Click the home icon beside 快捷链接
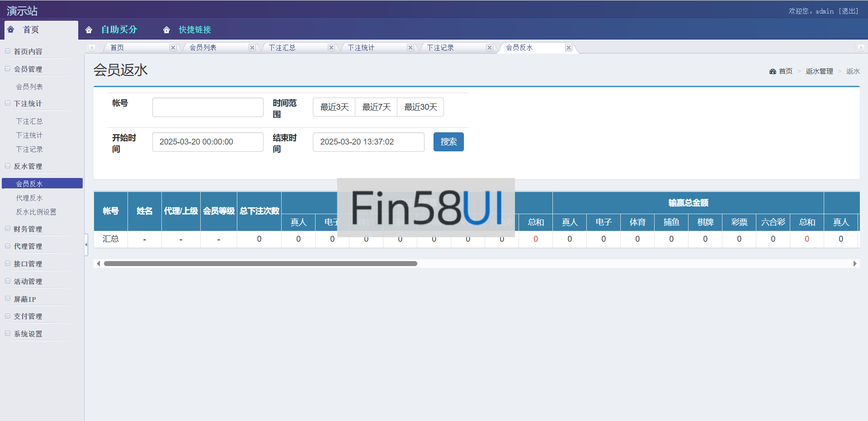Image resolution: width=868 pixels, height=421 pixels. pos(166,30)
